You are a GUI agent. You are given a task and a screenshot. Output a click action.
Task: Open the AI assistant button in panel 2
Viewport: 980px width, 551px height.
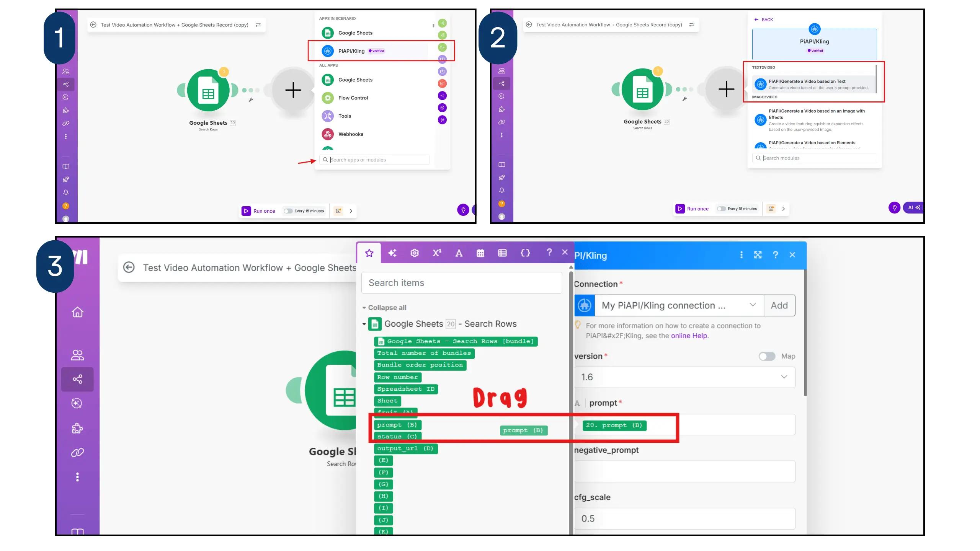(x=913, y=208)
